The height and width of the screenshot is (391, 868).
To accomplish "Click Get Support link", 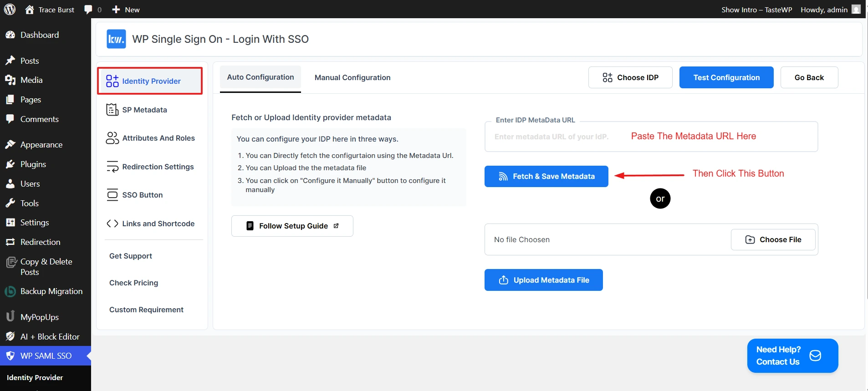I will [x=131, y=256].
